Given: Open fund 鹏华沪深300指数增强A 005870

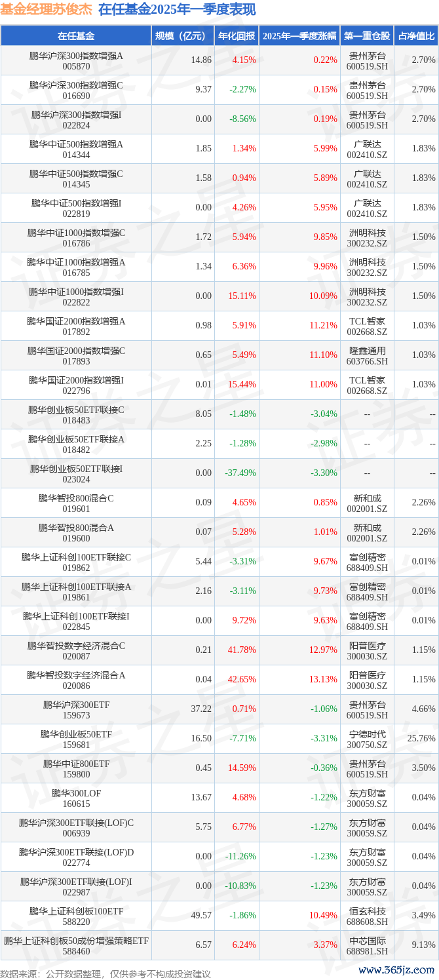Looking at the screenshot, I should (x=76, y=60).
